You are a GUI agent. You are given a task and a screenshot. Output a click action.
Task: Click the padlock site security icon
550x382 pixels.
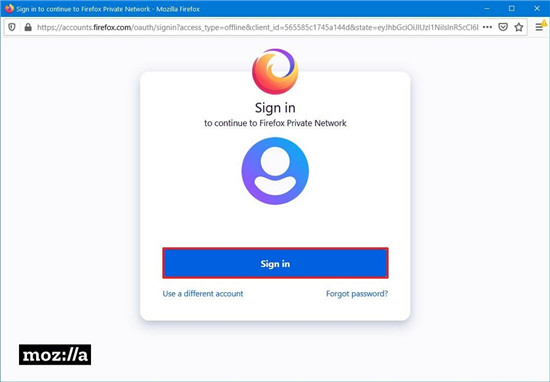point(28,27)
